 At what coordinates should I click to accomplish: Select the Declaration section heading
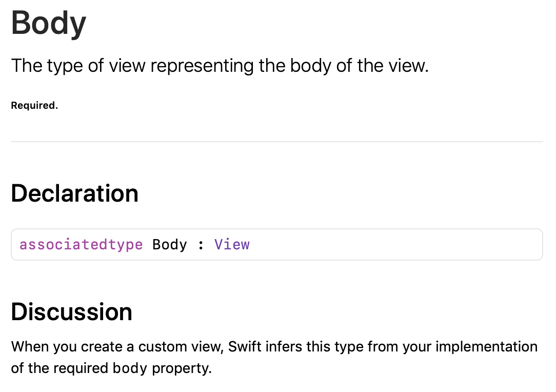click(x=75, y=193)
